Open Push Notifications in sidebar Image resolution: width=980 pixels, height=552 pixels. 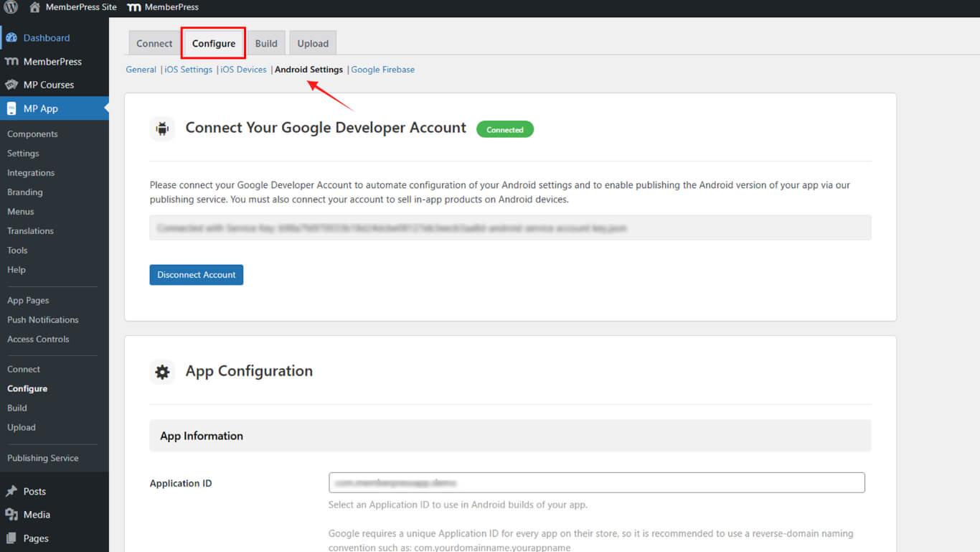point(43,320)
